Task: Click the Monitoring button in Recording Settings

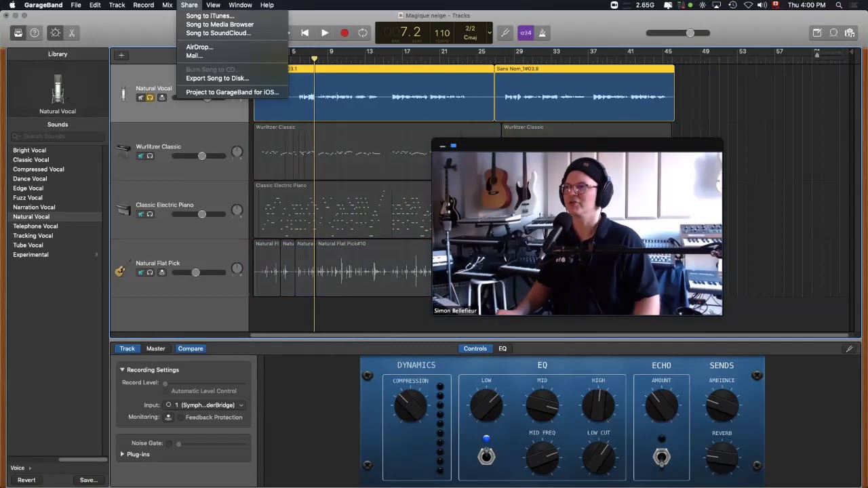Action: point(168,417)
